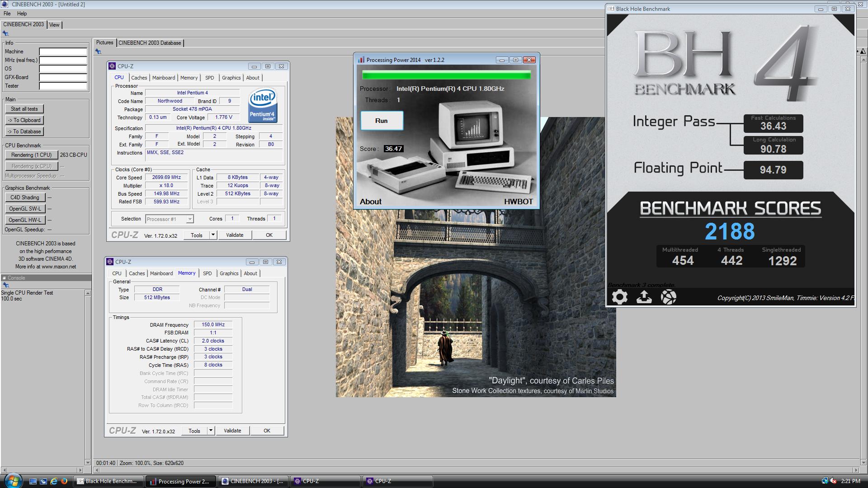Start the OpenGL SW-L test
868x488 pixels.
point(25,209)
